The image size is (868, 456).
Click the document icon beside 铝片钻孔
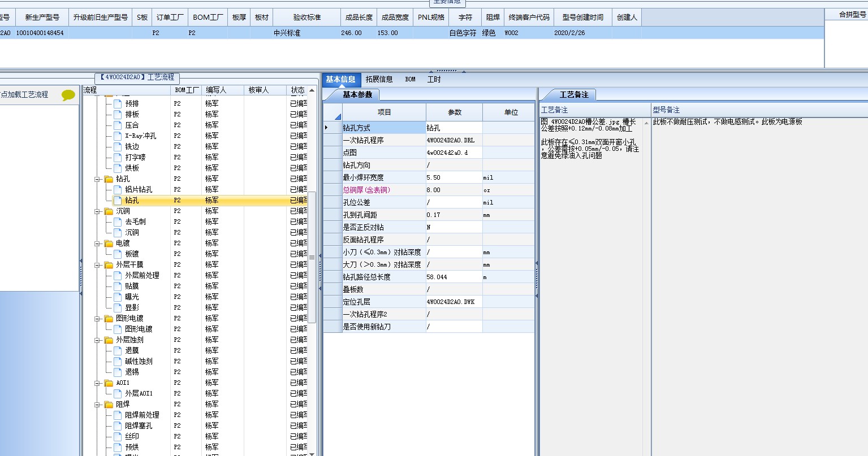[118, 190]
